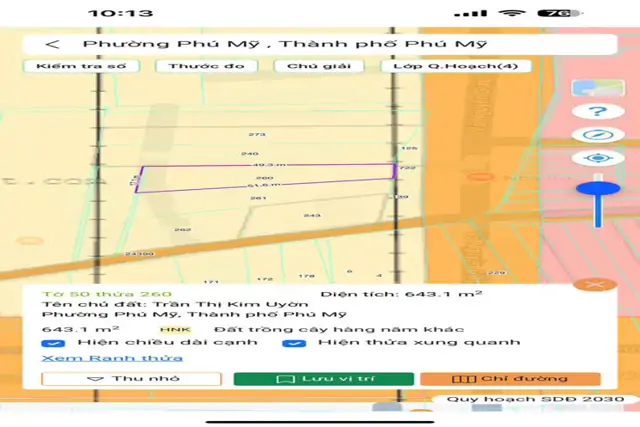Tap the compass orientation icon
Viewport: 640px width, 427px height.
click(x=598, y=135)
